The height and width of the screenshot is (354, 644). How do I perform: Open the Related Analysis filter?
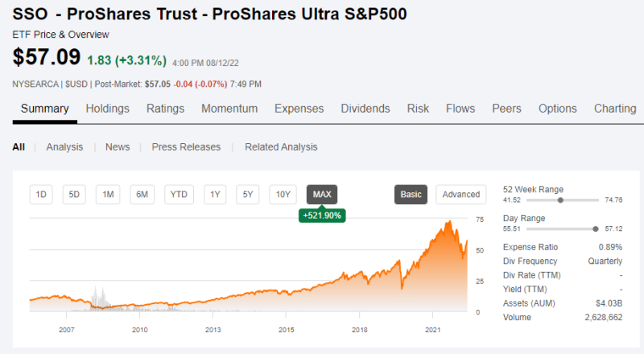(x=281, y=147)
